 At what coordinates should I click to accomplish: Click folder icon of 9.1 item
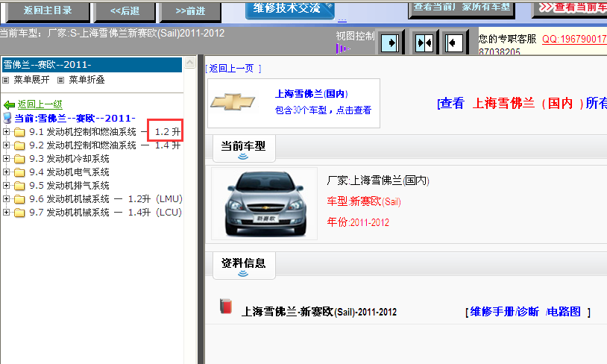pos(19,133)
